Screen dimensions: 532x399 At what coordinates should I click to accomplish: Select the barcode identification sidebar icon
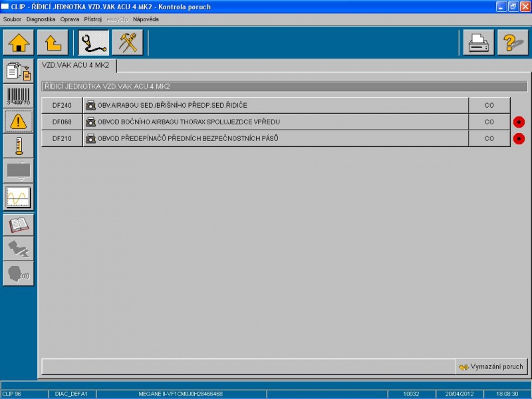(x=19, y=96)
